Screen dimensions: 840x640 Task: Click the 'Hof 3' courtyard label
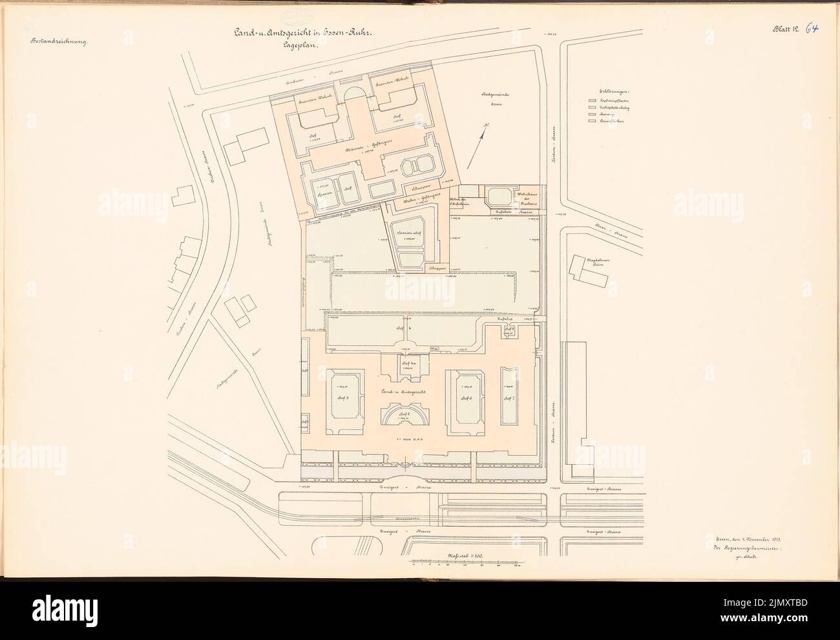pyautogui.click(x=343, y=398)
